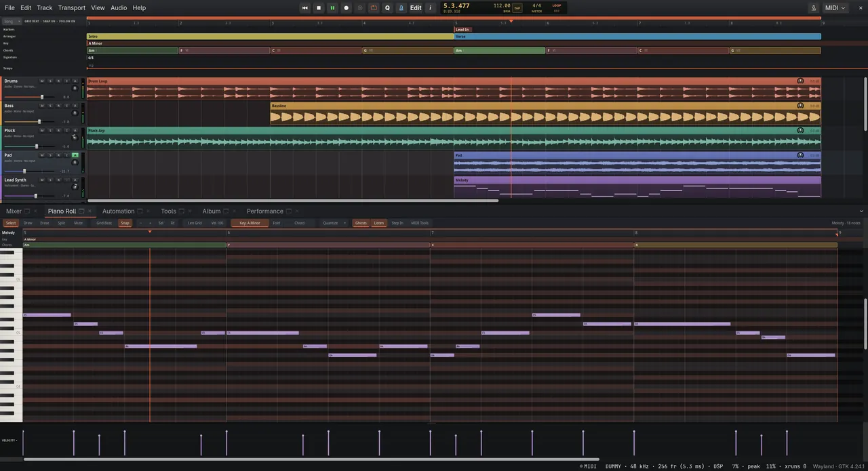Screen dimensions: 868x471
Task: Open the Grid Beat selector in the piano roll toolbar
Action: pos(104,223)
